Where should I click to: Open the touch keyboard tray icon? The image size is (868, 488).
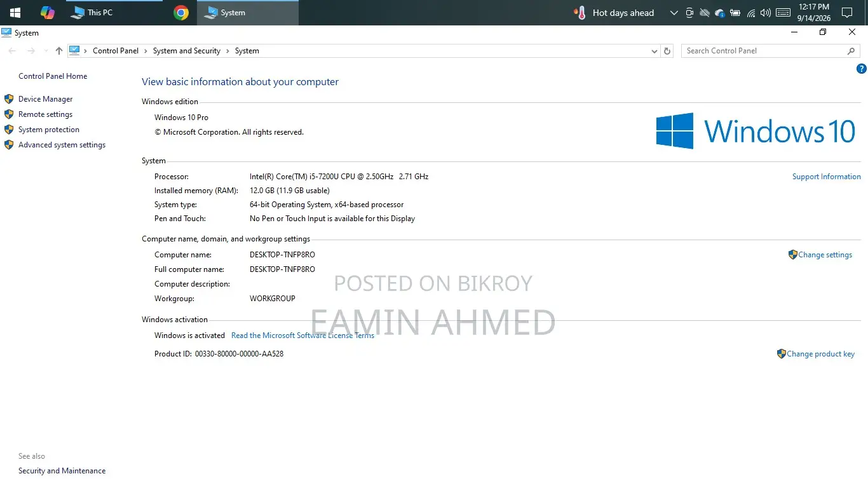[783, 13]
